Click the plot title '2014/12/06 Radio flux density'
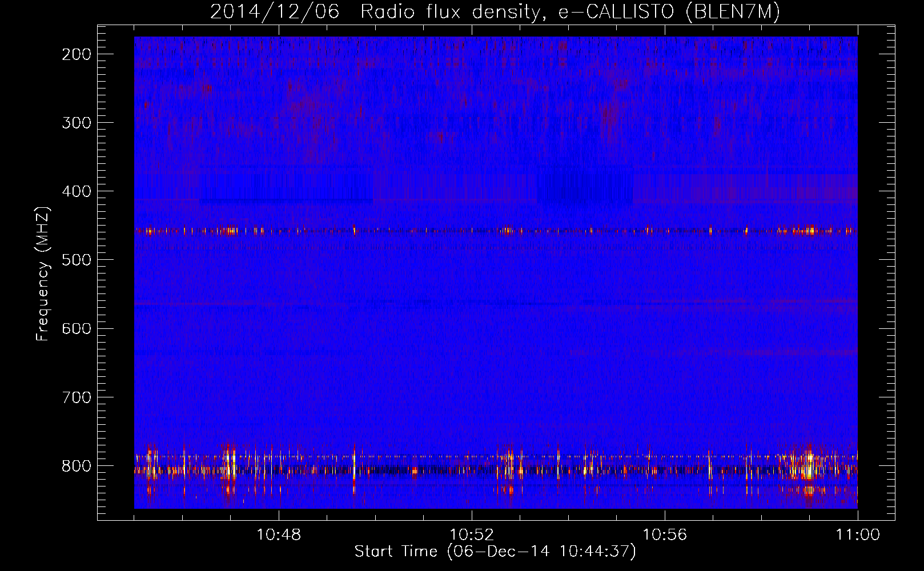924x571 pixels. click(495, 12)
